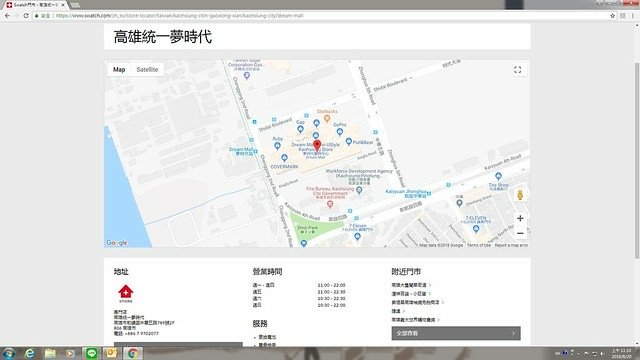The width and height of the screenshot is (640, 360).
Task: Open the media player taskbar icon
Action: 70,353
